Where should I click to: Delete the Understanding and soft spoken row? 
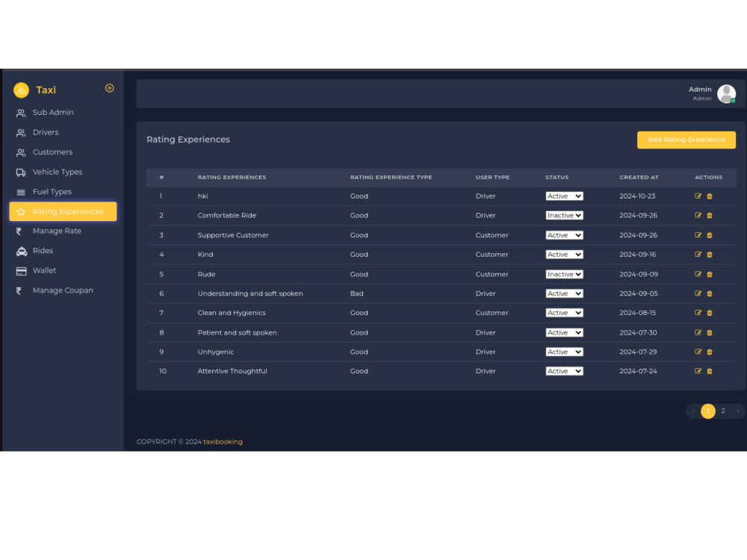(x=710, y=293)
